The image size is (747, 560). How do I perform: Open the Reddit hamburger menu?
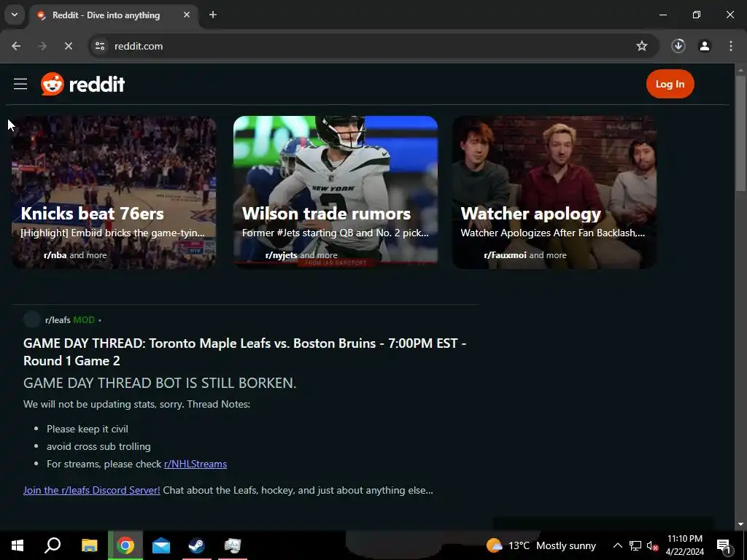pyautogui.click(x=20, y=85)
